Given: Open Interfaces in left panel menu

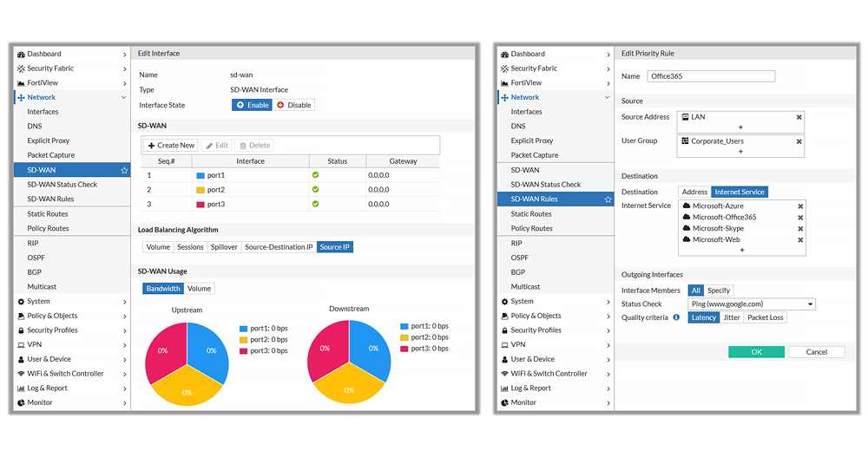Looking at the screenshot, I should point(43,112).
